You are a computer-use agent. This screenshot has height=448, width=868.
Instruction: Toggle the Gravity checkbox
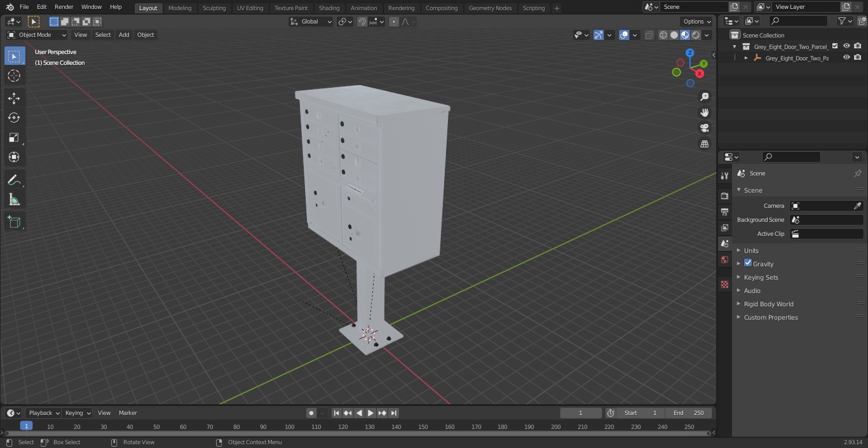[748, 263]
